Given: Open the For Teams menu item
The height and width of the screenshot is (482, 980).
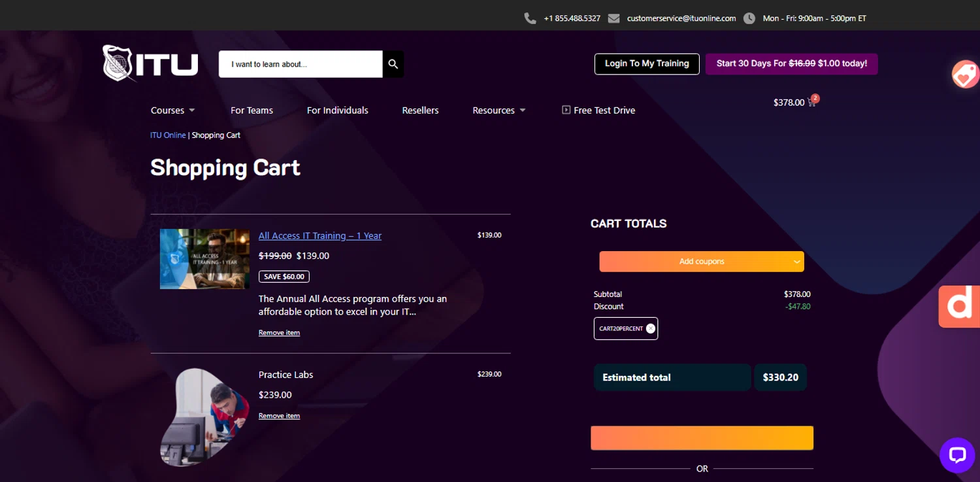Looking at the screenshot, I should click(252, 110).
